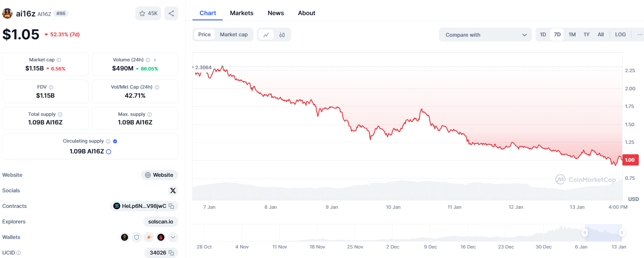Copy the UCID 34026 value
This screenshot has width=644, height=258.
point(171,253)
